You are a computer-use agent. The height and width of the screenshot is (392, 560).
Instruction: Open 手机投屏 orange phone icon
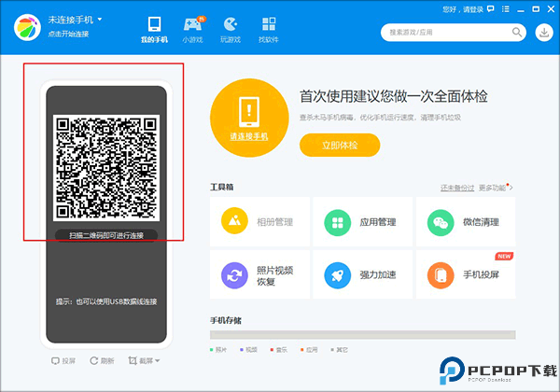click(441, 275)
